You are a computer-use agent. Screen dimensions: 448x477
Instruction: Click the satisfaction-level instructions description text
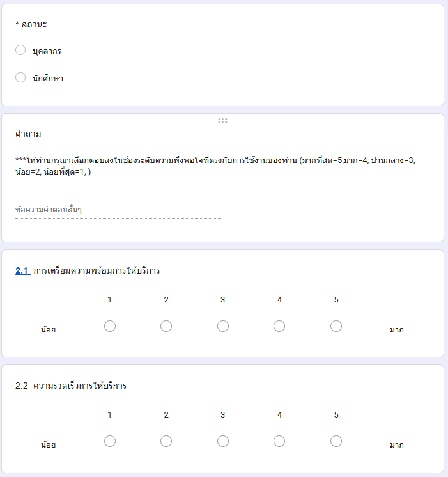(215, 166)
